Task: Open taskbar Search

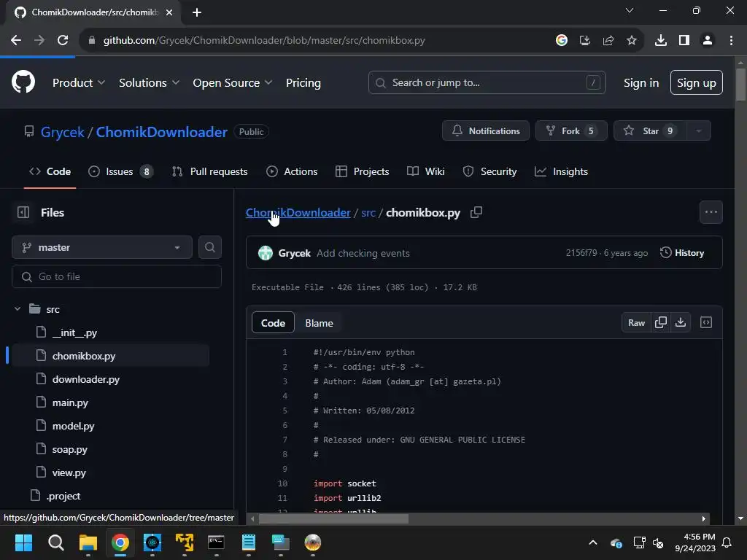Action: tap(55, 542)
